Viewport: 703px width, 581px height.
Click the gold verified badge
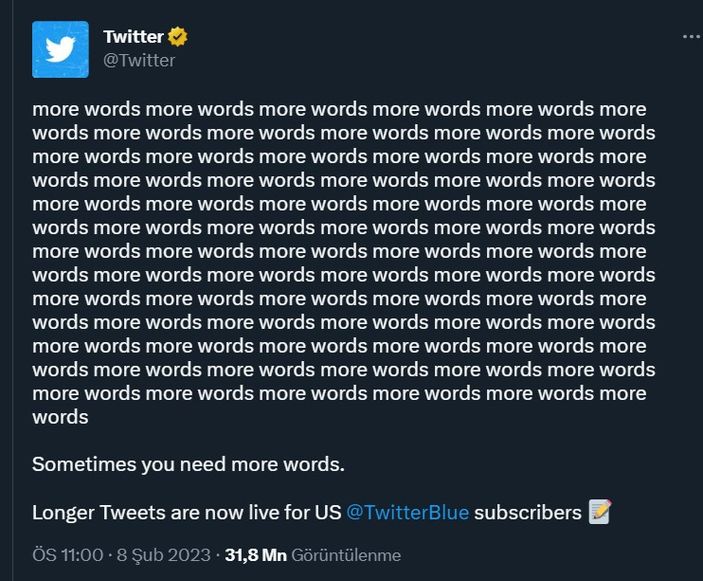point(178,37)
